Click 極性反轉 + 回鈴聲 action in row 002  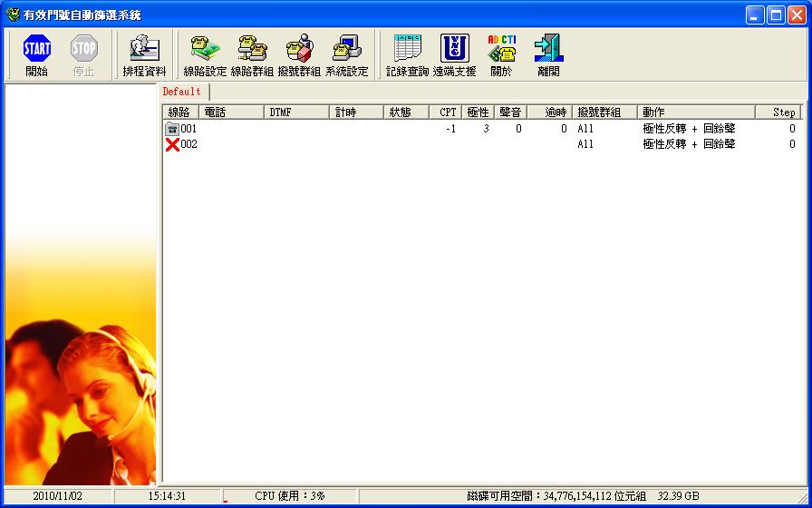pos(689,144)
